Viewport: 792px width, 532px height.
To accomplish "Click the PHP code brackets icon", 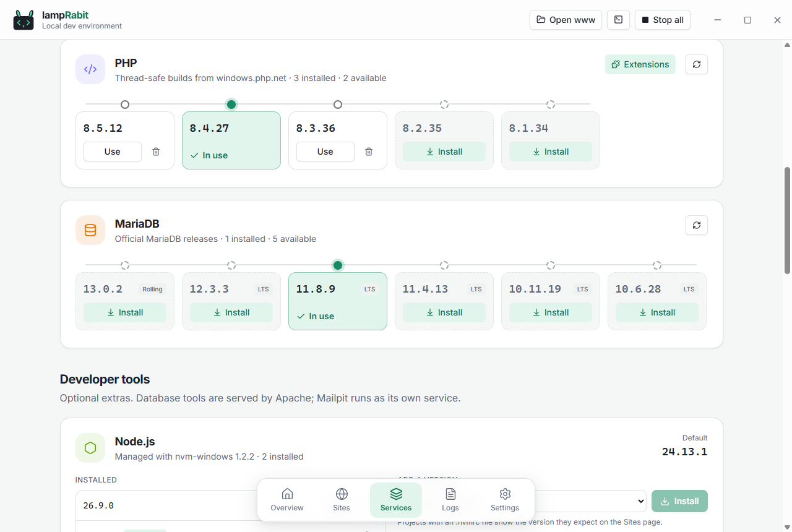I will coord(90,69).
